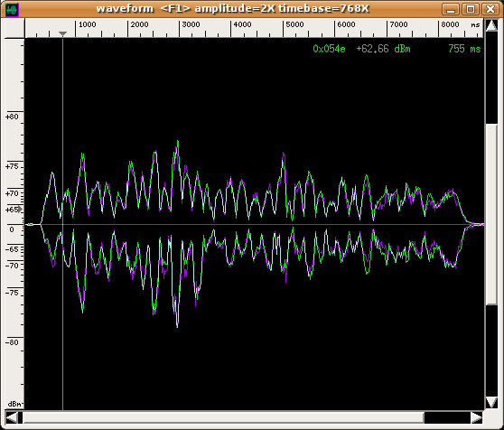The height and width of the screenshot is (430, 504).
Task: Click the tallest waveform peak near 3000 ms
Action: [x=177, y=142]
